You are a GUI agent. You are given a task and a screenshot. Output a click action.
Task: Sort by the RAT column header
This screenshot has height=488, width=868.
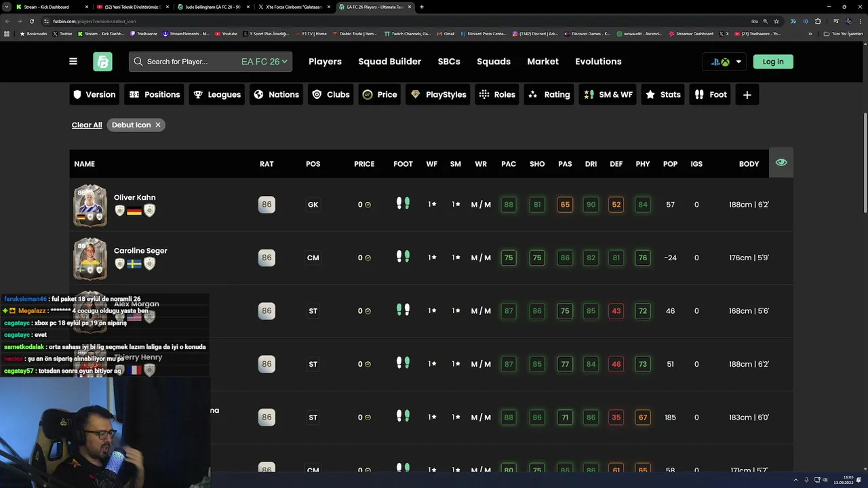(x=267, y=164)
